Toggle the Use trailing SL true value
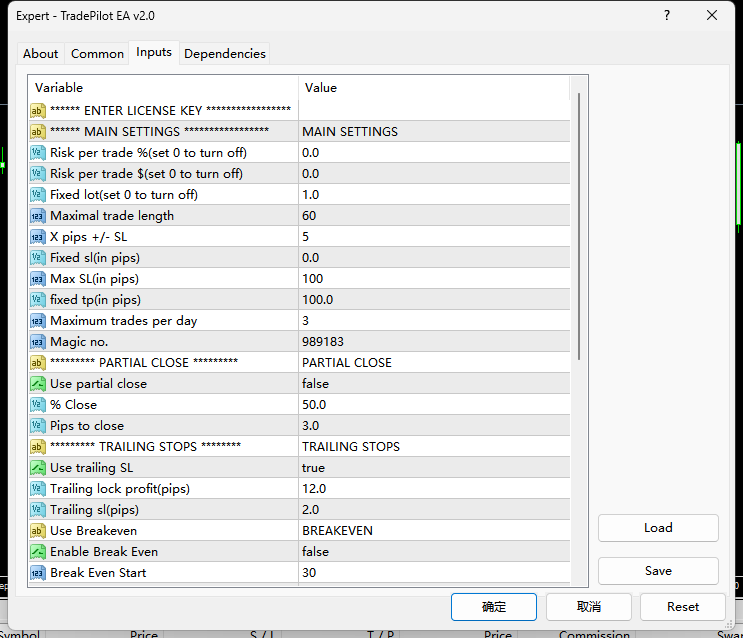Screen dimensions: 743x638 click(x=434, y=467)
